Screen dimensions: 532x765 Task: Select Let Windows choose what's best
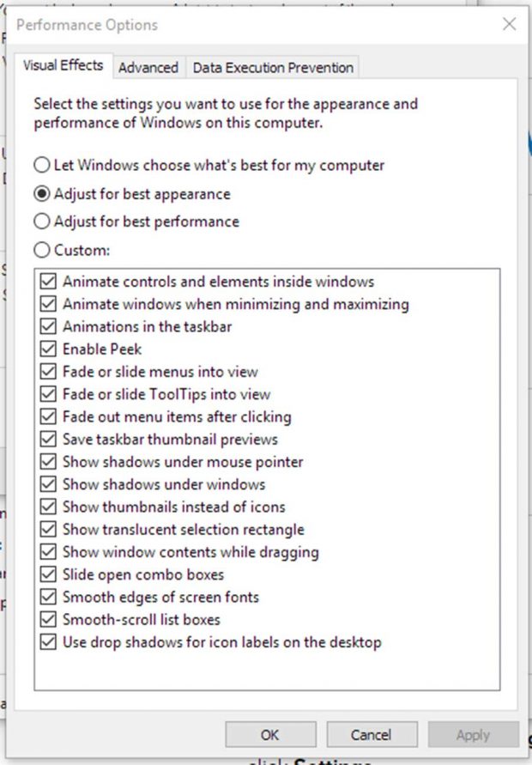pos(42,165)
